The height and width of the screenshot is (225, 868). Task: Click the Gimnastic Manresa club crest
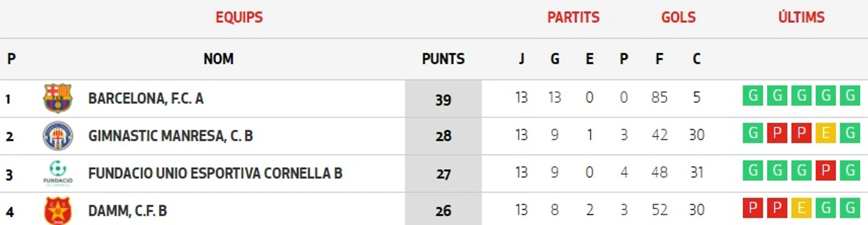(x=58, y=136)
